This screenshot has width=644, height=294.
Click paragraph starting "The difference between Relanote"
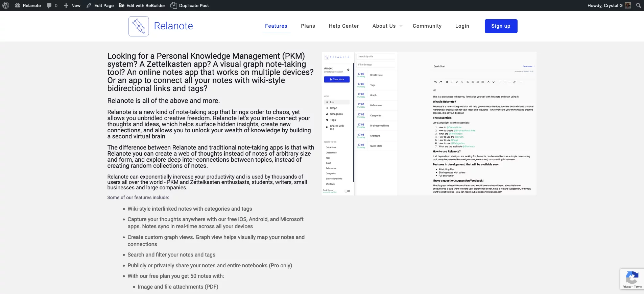coord(211,157)
